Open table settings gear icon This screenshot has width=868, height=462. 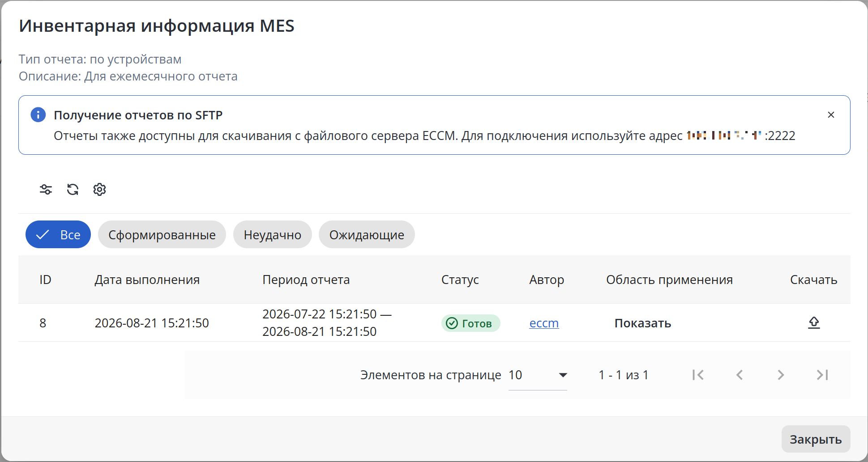coord(99,190)
